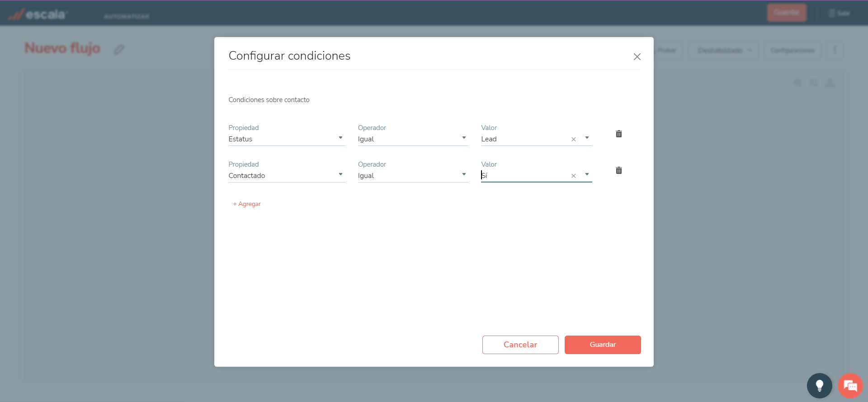Save conditions with dialog Guardar button

click(603, 345)
